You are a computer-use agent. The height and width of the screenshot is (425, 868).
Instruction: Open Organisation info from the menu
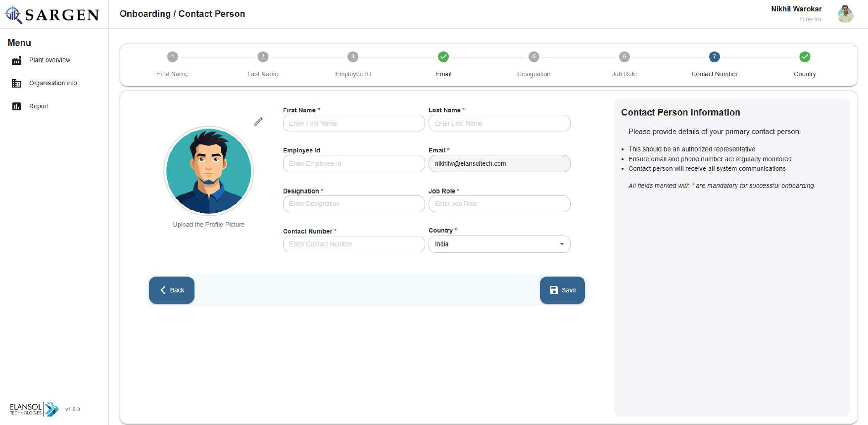(53, 83)
